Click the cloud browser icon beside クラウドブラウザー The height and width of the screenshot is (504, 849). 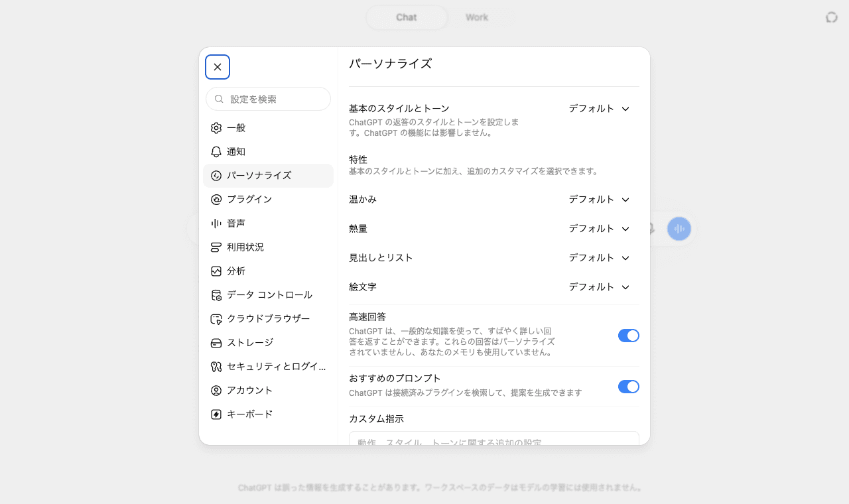pos(216,319)
